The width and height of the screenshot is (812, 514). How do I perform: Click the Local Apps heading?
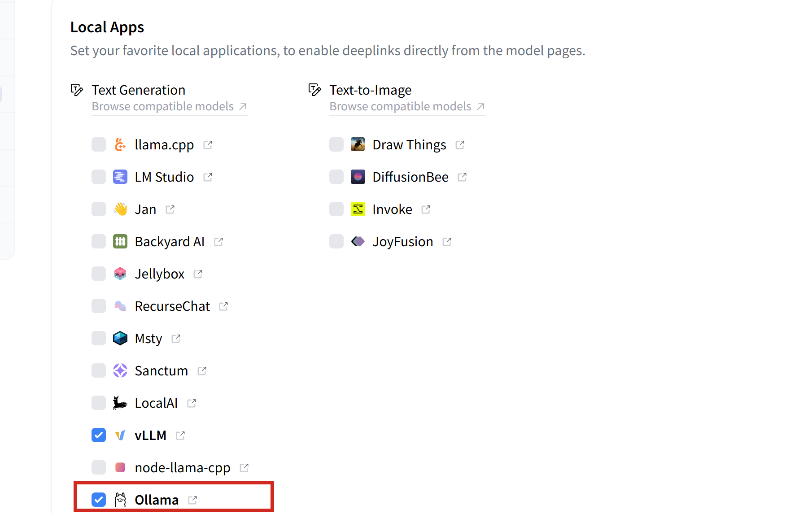(107, 28)
